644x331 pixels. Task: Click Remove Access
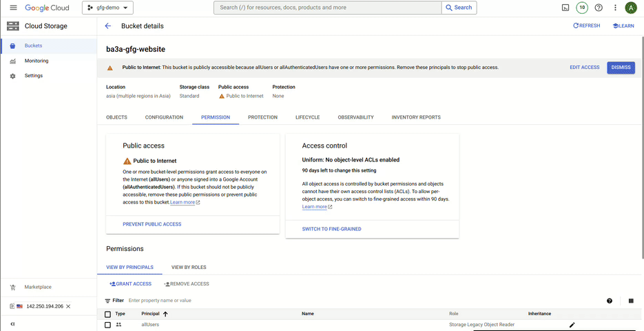pos(186,283)
